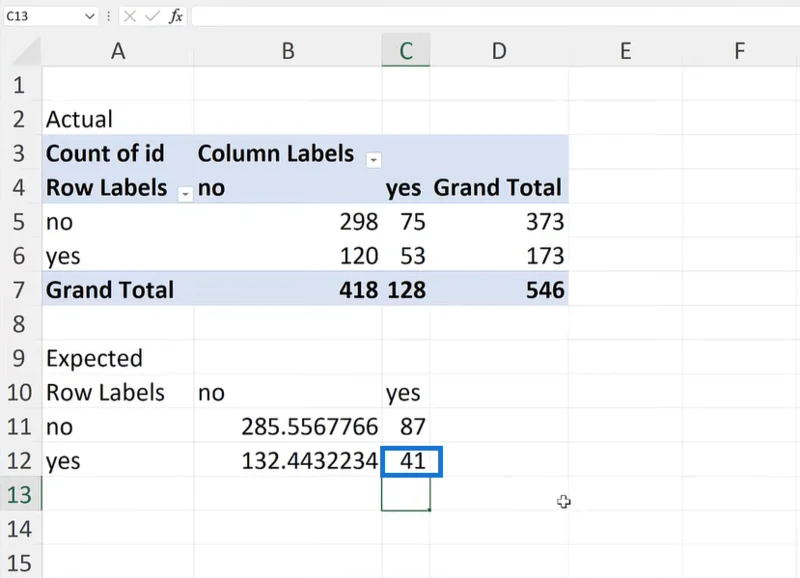This screenshot has height=578, width=800.
Task: Click the cell with value 132.4432234
Action: (288, 461)
